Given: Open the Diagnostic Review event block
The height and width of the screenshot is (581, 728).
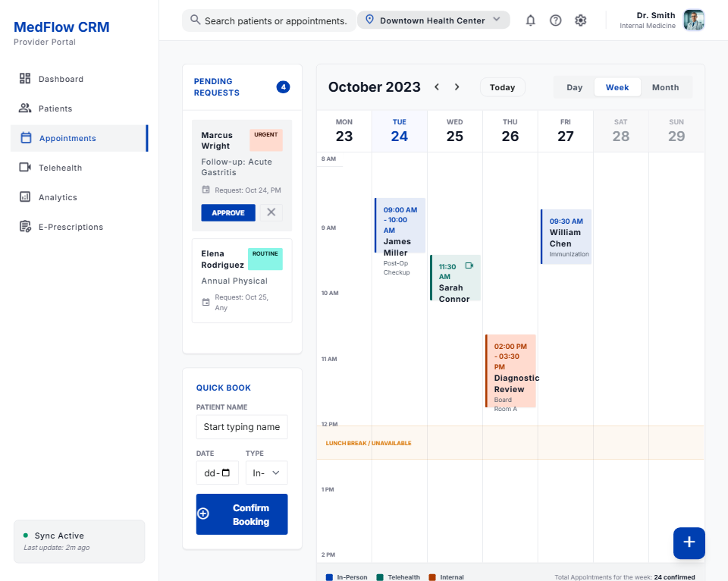Looking at the screenshot, I should (510, 371).
